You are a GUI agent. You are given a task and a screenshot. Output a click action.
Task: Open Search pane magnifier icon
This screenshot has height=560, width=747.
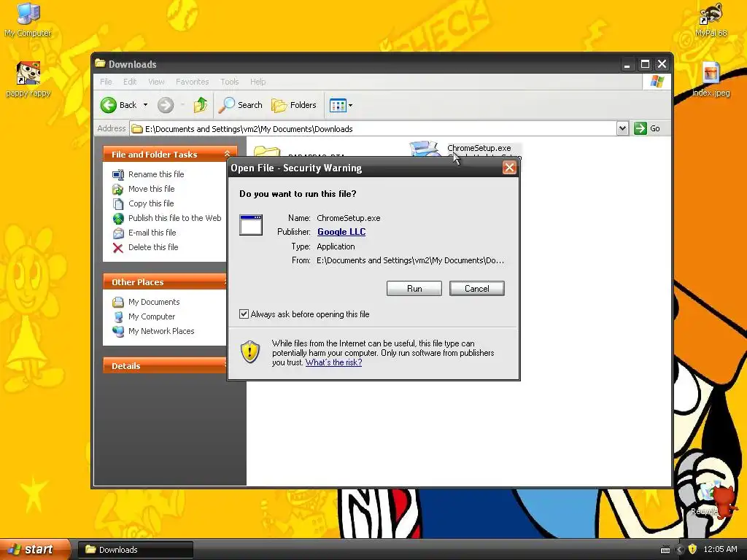pos(227,105)
